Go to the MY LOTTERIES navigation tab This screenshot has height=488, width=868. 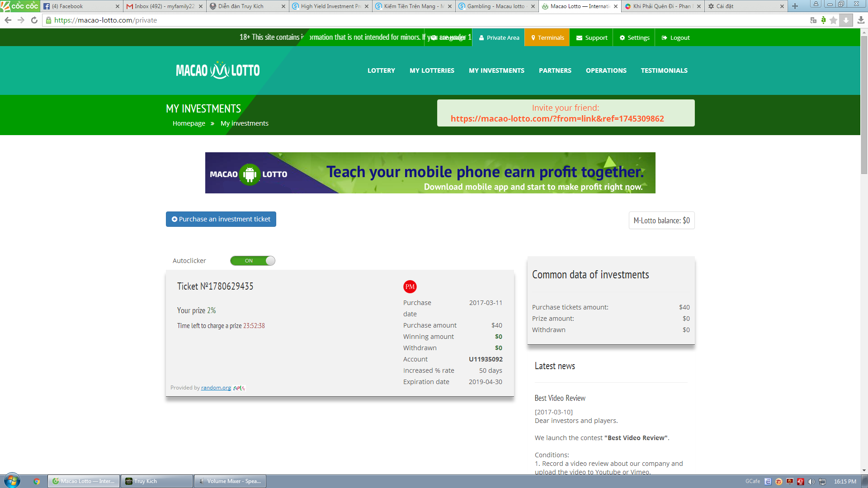click(432, 70)
